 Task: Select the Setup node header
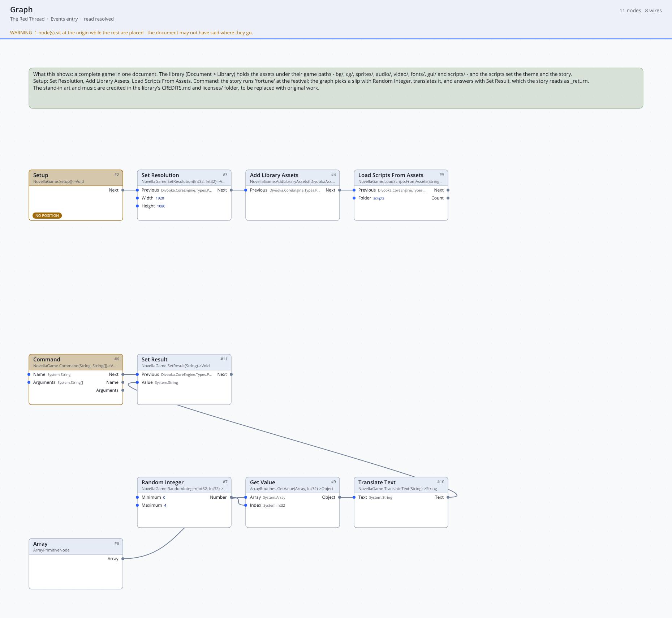[x=76, y=178]
